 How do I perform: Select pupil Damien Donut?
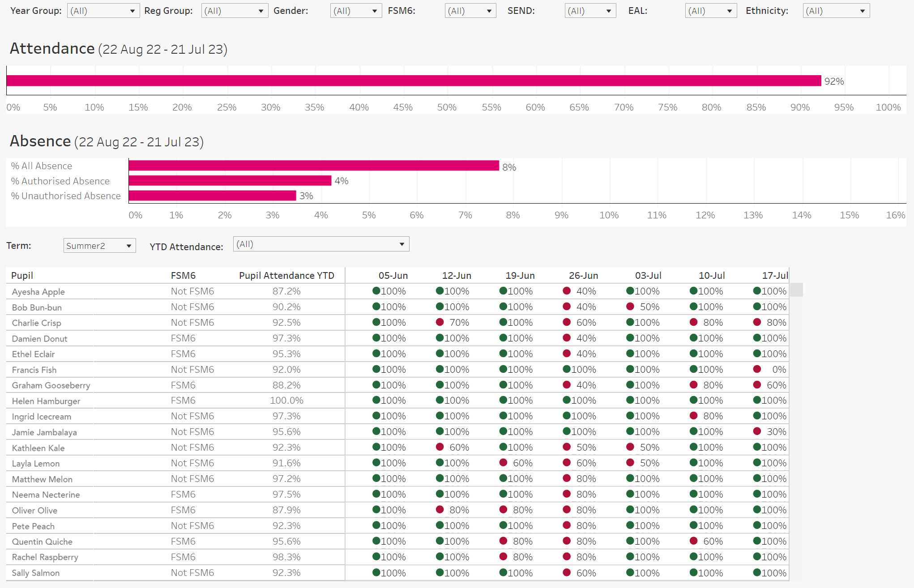tap(39, 339)
